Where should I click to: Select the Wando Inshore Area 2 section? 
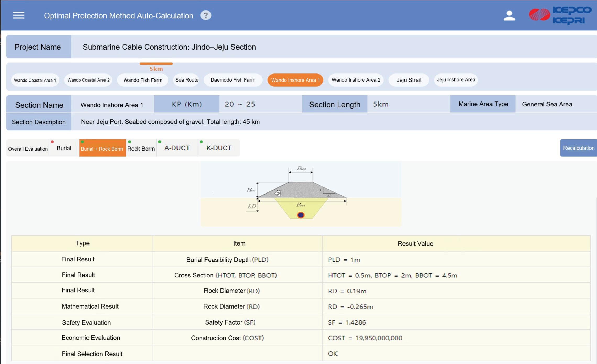(x=356, y=80)
